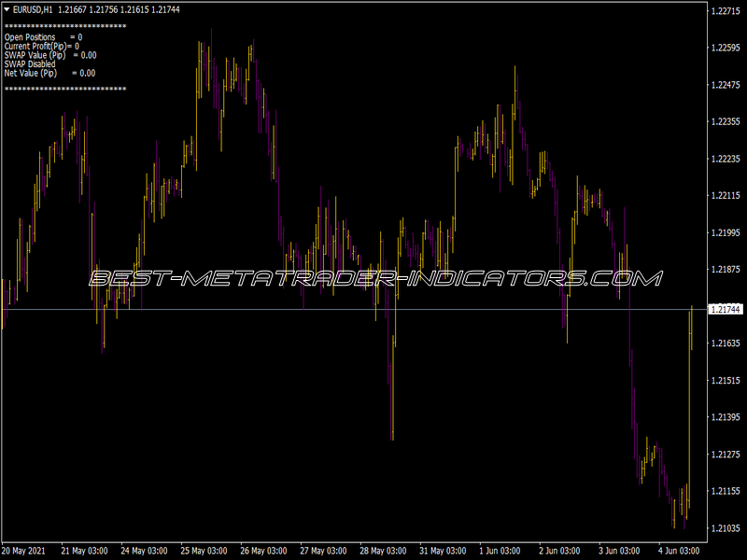The height and width of the screenshot is (560, 747).
Task: Click the 1.21635 price scale label
Action: pyautogui.click(x=726, y=343)
